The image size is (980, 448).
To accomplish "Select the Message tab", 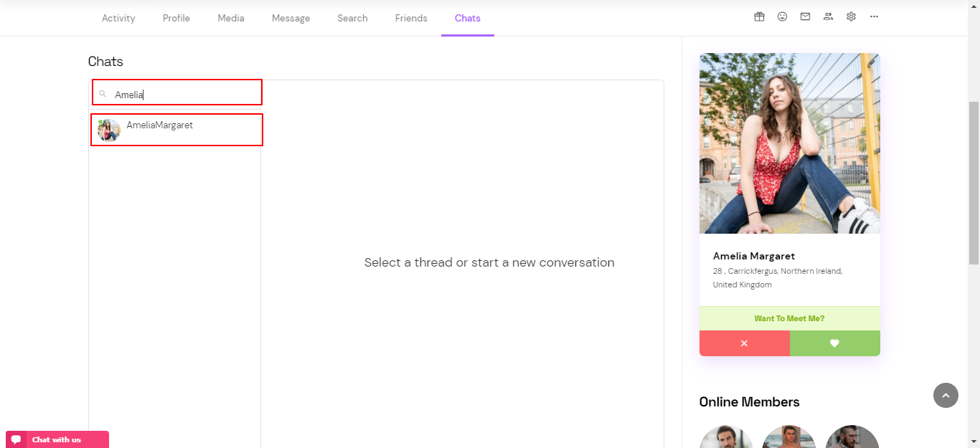I will click(x=291, y=18).
